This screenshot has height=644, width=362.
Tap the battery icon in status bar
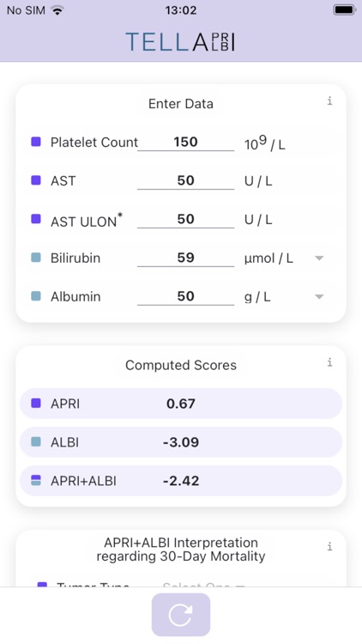(x=344, y=10)
